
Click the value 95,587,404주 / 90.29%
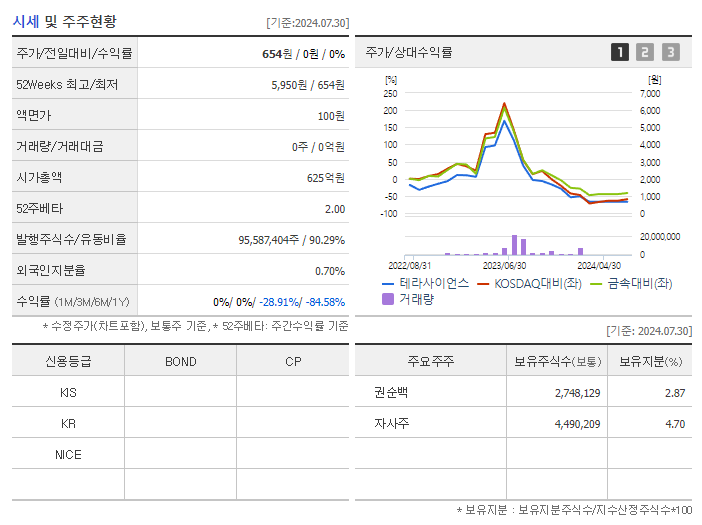(291, 240)
